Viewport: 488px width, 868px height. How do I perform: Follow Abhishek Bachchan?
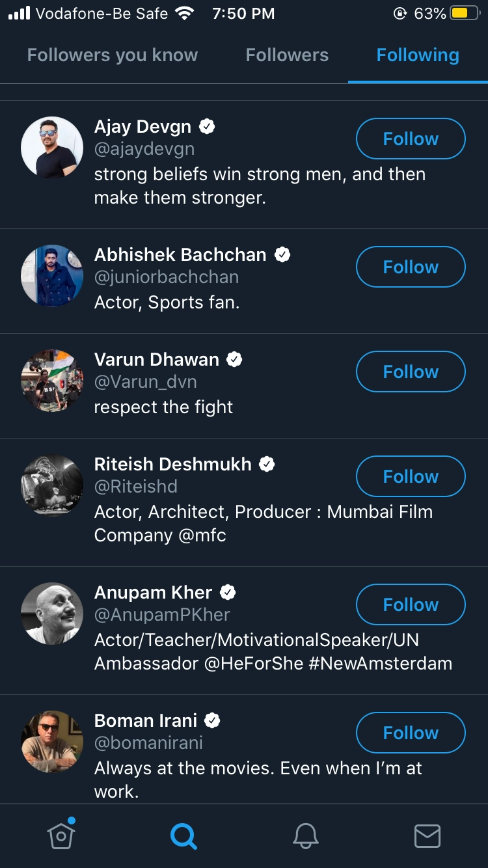coord(411,267)
